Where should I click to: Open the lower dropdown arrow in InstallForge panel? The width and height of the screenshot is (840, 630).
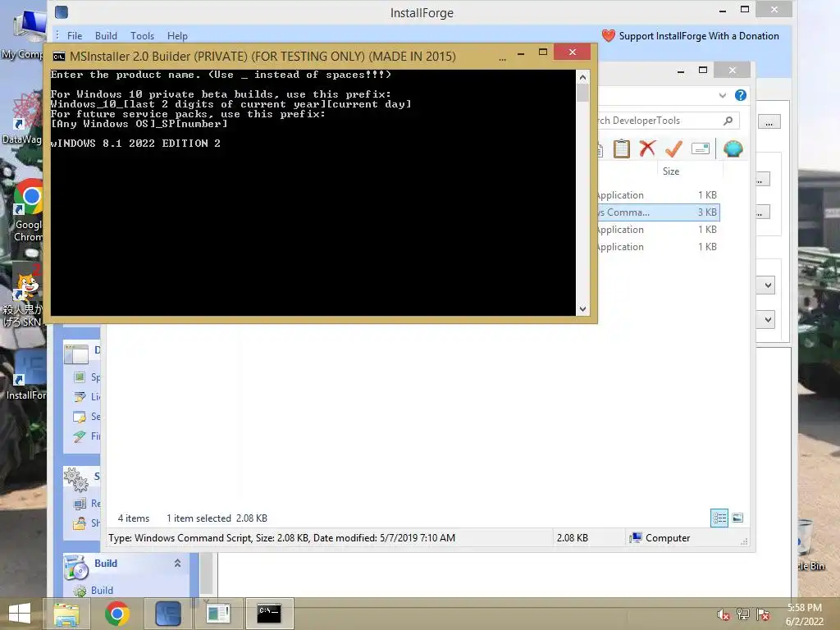pos(768,320)
